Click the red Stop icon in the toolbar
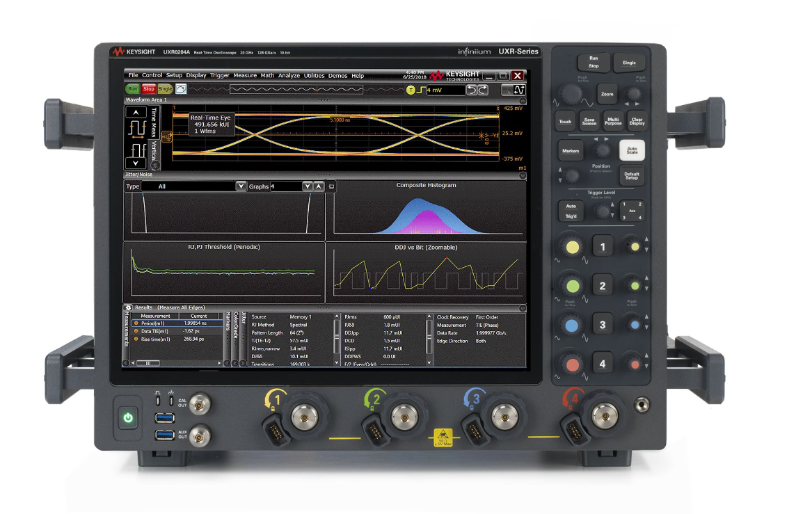 pos(149,89)
